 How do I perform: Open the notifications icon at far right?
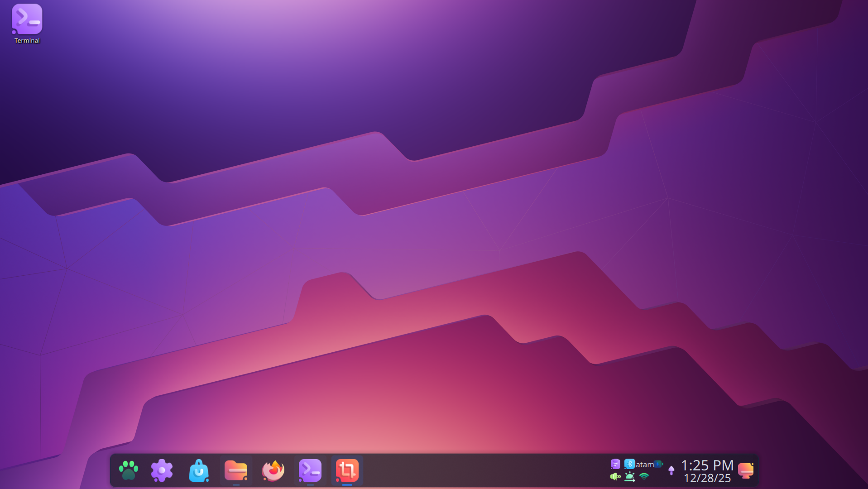click(x=746, y=471)
